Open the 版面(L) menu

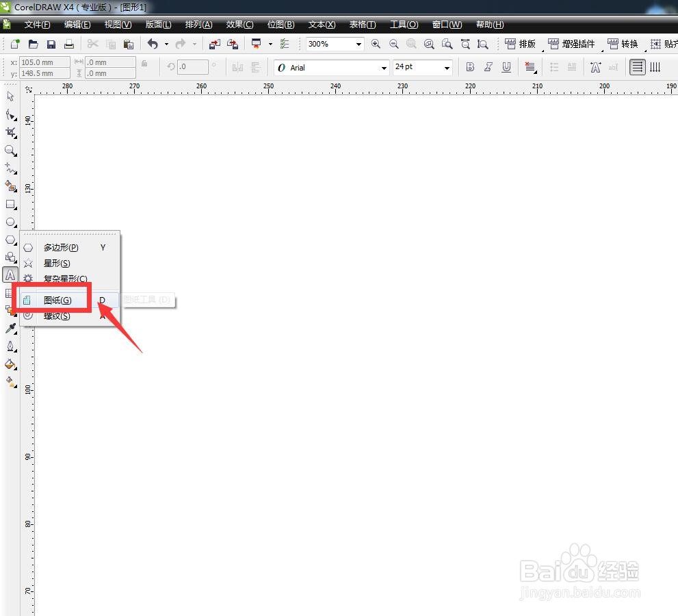point(158,25)
